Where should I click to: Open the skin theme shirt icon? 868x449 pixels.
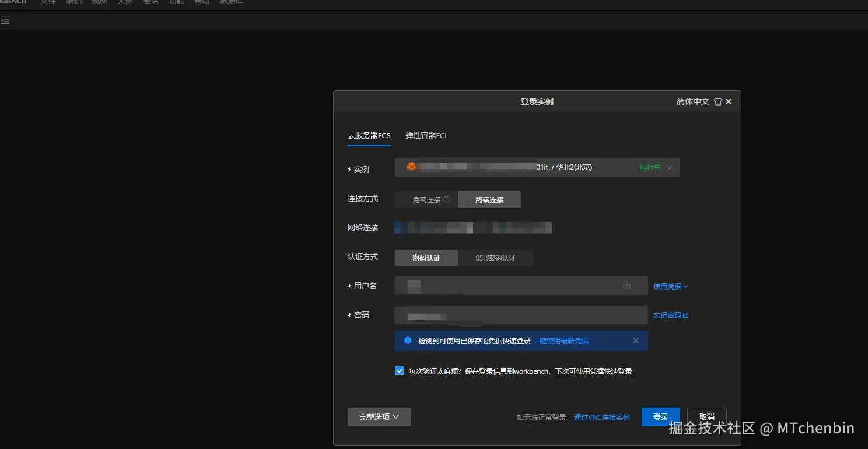click(718, 101)
